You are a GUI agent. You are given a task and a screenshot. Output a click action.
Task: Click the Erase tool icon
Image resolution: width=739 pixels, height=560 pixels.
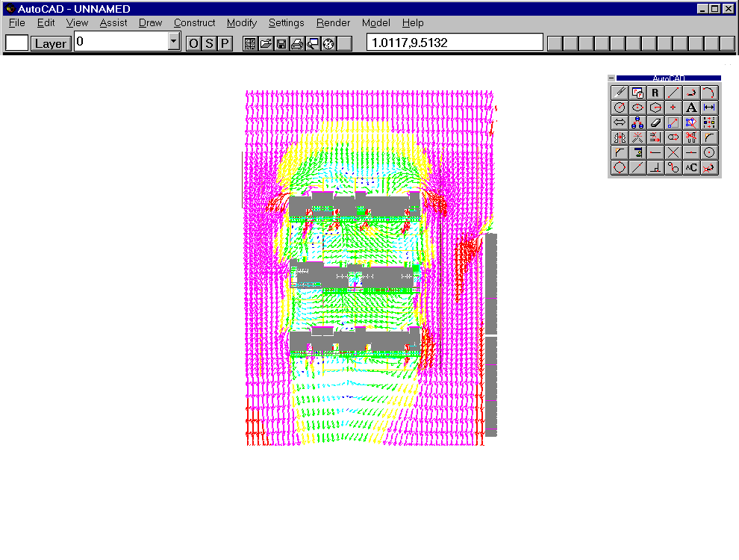pos(655,123)
